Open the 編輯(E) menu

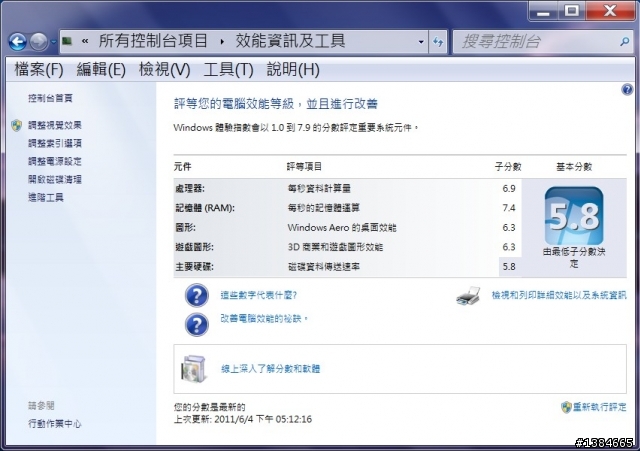click(101, 69)
